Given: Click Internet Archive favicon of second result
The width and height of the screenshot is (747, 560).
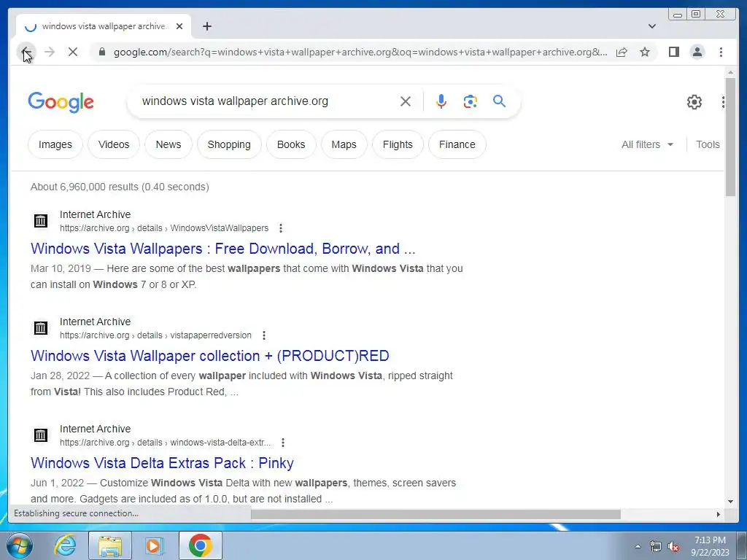Looking at the screenshot, I should click(41, 327).
